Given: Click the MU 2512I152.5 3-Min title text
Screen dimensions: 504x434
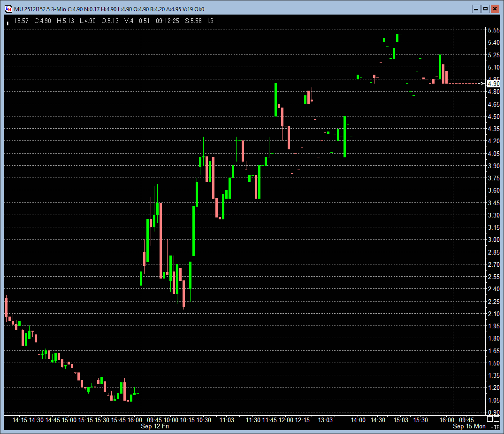Looking at the screenshot, I should point(40,9).
